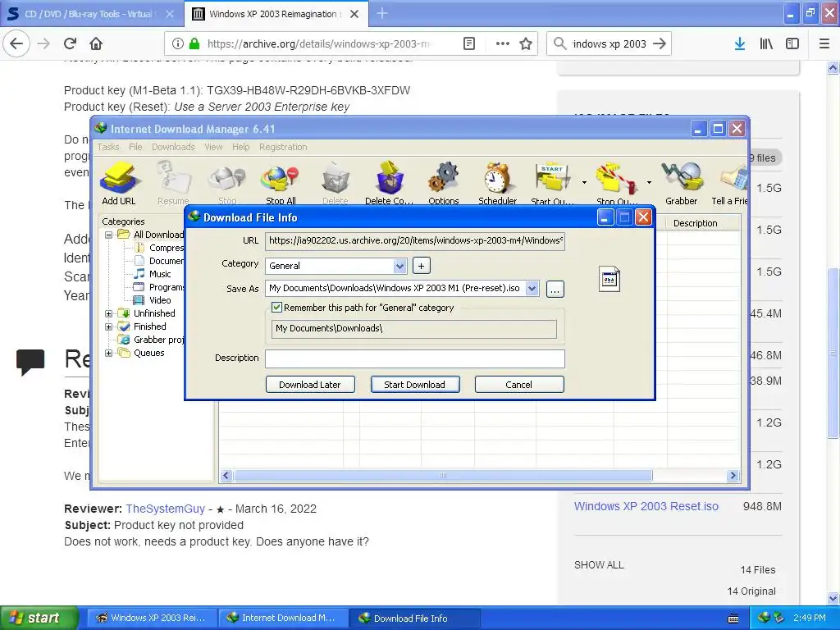Bookmark this page with star icon
This screenshot has width=840, height=630.
526,43
